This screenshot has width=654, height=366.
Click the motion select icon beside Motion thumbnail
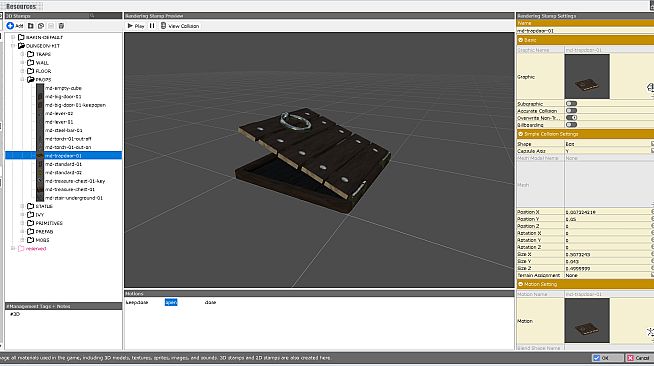[x=650, y=332]
